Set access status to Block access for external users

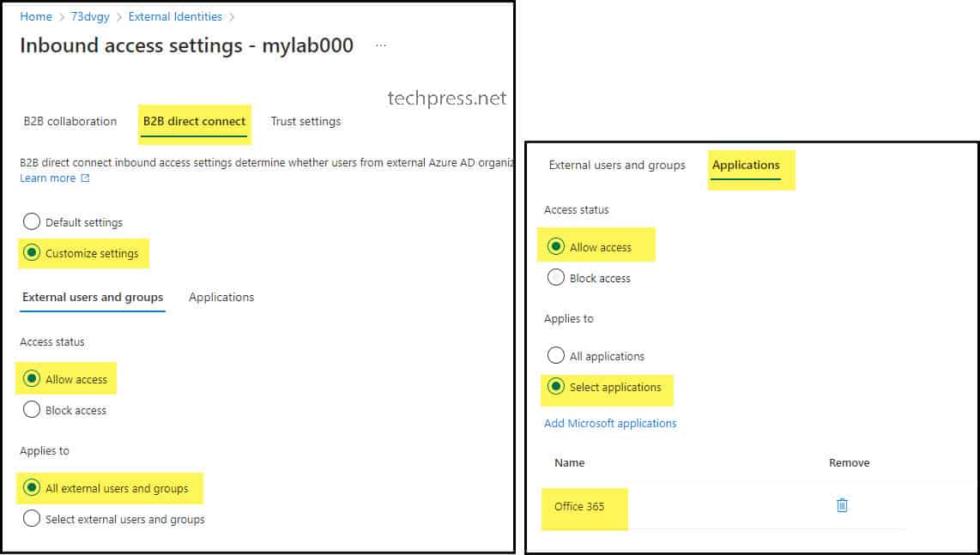(x=32, y=410)
